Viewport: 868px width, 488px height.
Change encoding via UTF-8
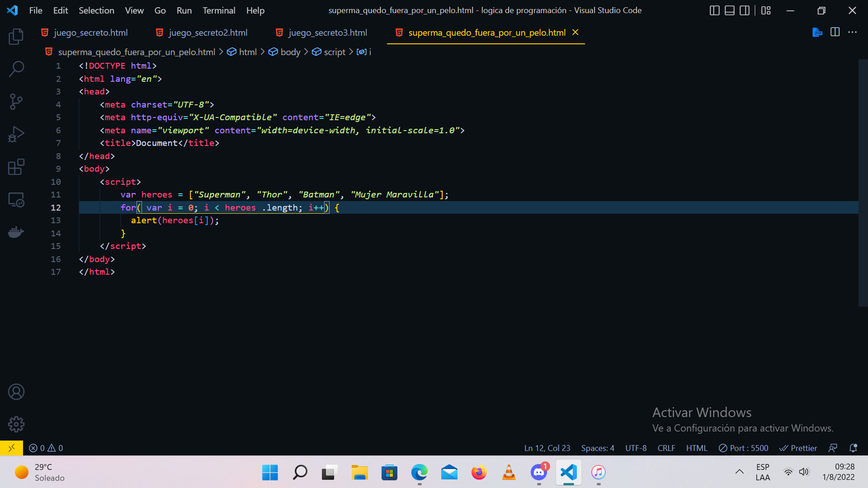click(x=636, y=448)
